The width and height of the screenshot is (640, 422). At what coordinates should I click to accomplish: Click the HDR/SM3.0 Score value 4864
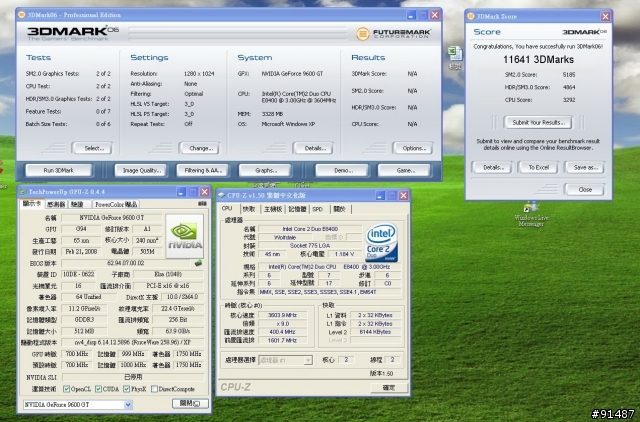pyautogui.click(x=569, y=87)
